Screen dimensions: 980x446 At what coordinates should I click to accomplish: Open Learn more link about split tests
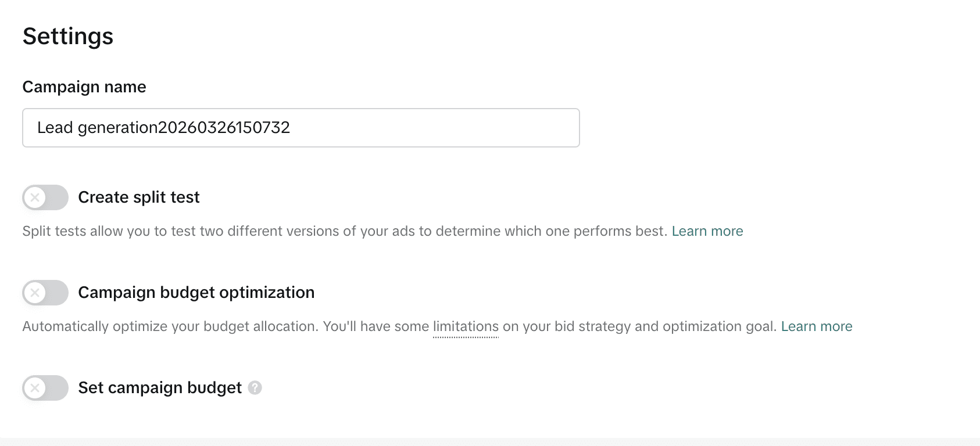(707, 231)
